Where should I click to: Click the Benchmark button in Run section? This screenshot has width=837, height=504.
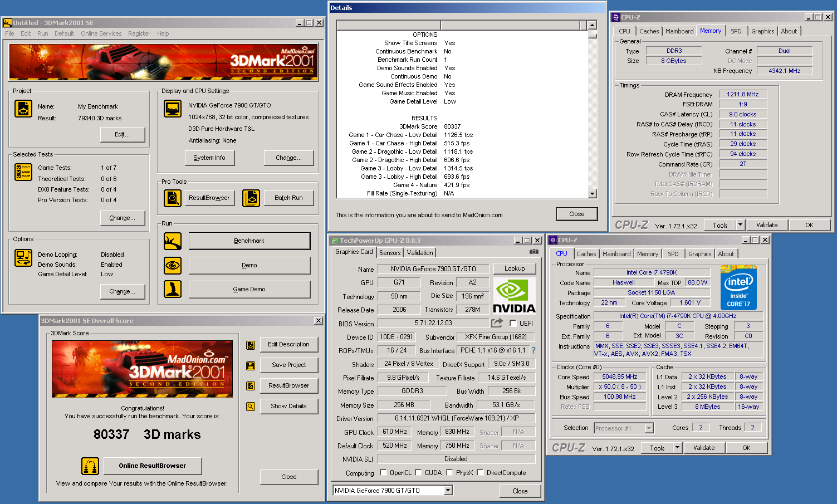[249, 241]
